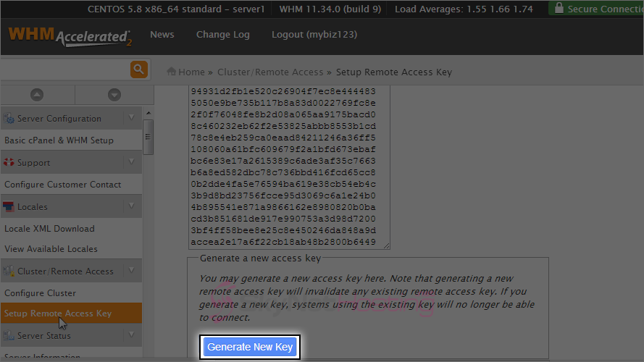
Task: Click the Secure Connection padlock icon
Action: (559, 8)
